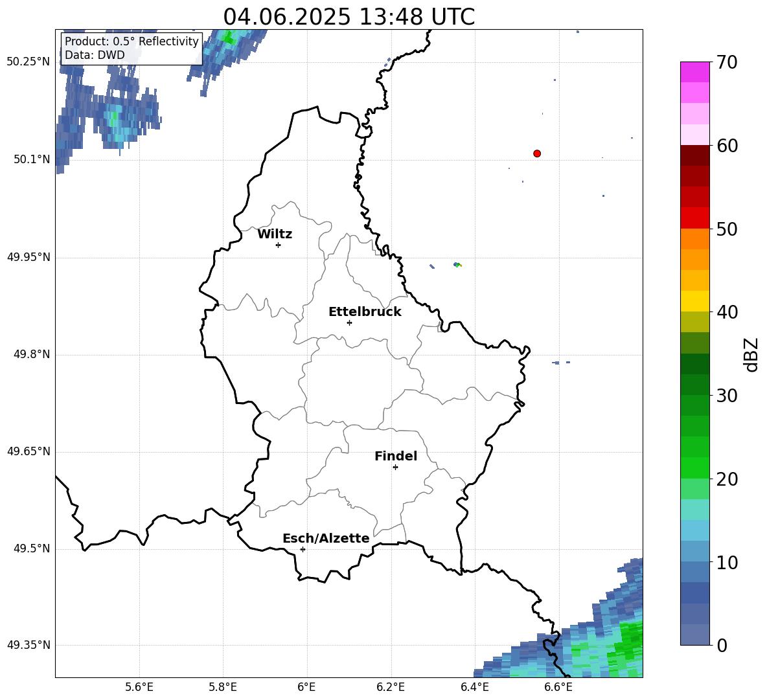Click the 6.2°E longitude label

pos(391,687)
